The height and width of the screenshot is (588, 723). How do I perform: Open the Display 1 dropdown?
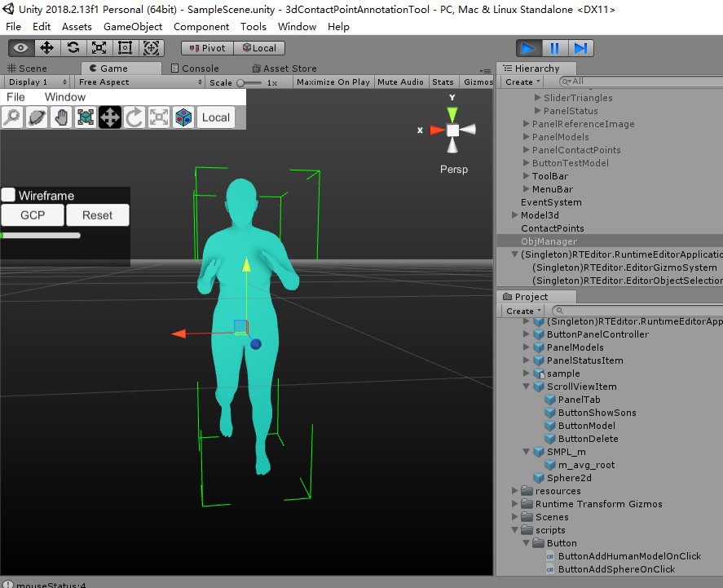pyautogui.click(x=37, y=82)
